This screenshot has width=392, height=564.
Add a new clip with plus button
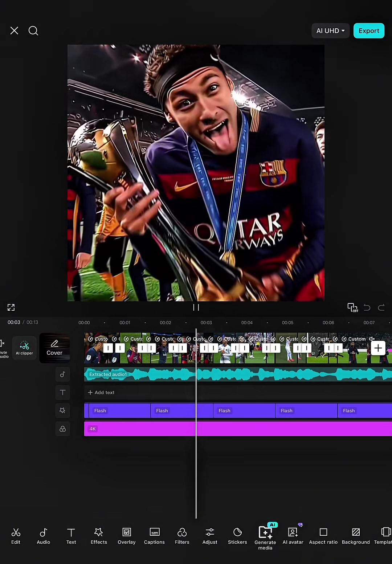point(378,348)
